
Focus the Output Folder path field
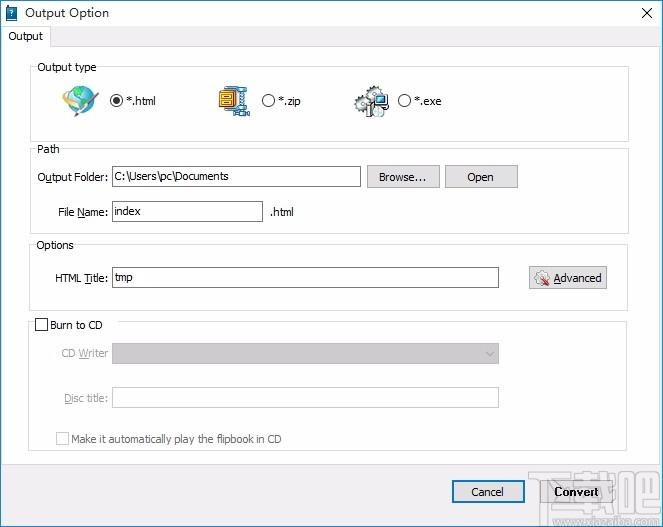tap(236, 176)
